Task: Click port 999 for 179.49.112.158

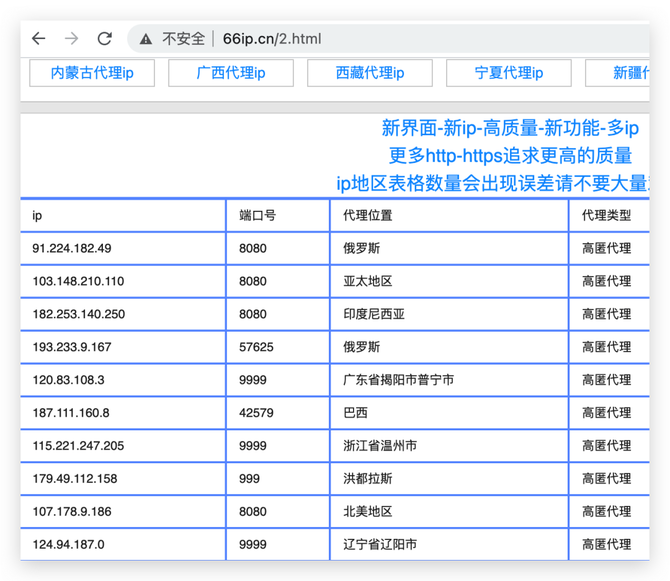Action: click(x=249, y=478)
